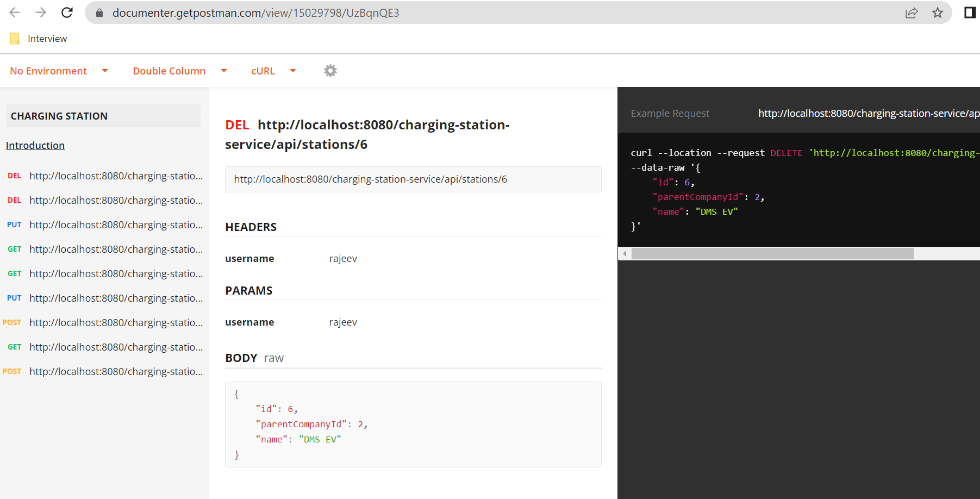Open the first PUT request in sidebar
The width and height of the screenshot is (980, 499).
point(104,224)
